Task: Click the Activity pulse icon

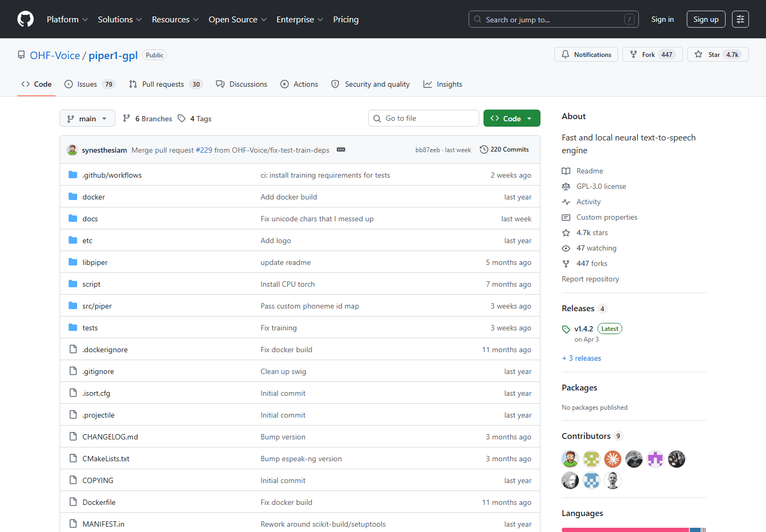Action: tap(566, 202)
